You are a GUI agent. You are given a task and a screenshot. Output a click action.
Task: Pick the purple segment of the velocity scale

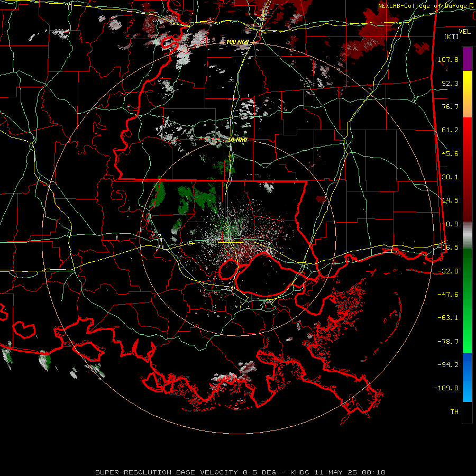point(467,59)
